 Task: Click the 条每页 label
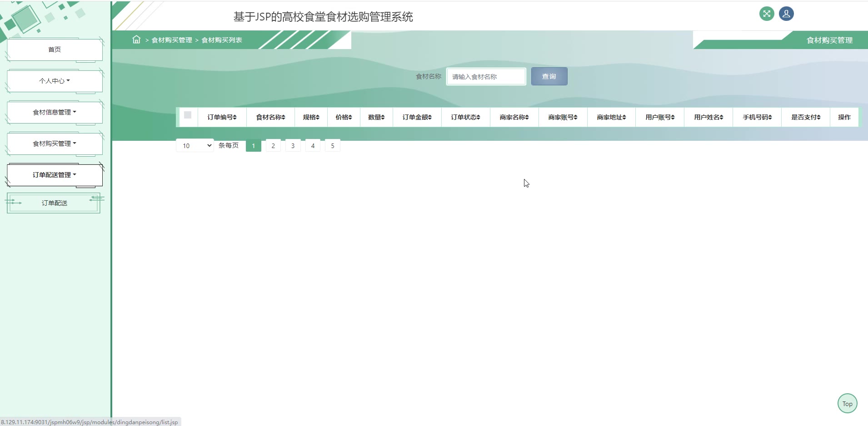click(229, 145)
